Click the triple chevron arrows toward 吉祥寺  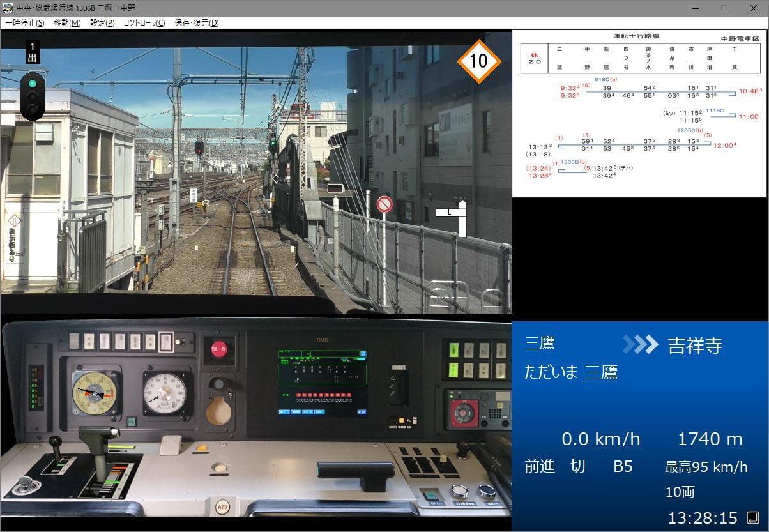point(640,345)
